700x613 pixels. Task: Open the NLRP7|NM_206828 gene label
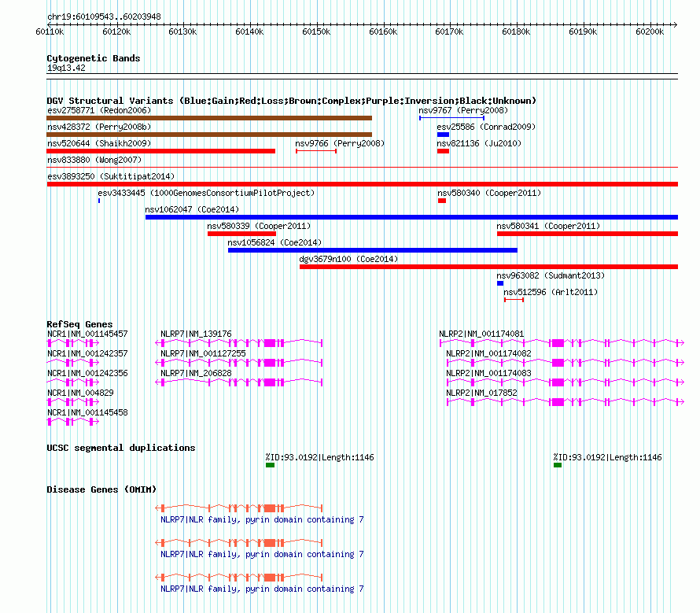tap(196, 373)
